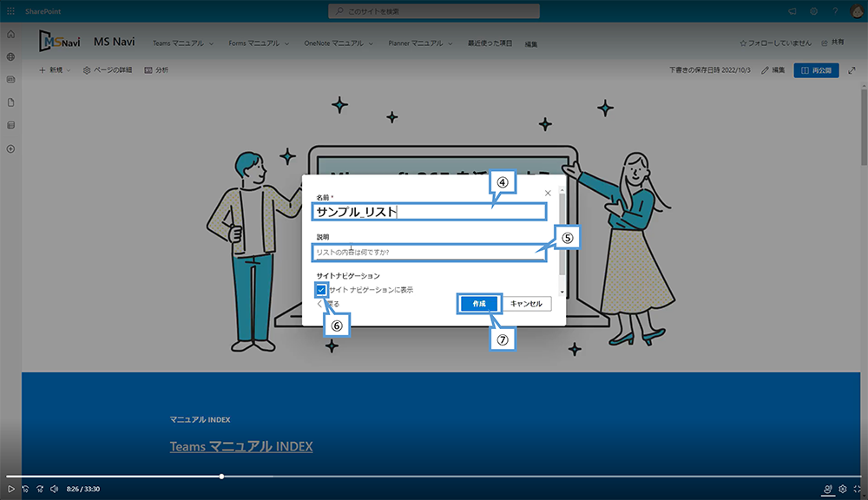868x500 pixels.
Task: Click the video progress slider handle
Action: tap(221, 477)
